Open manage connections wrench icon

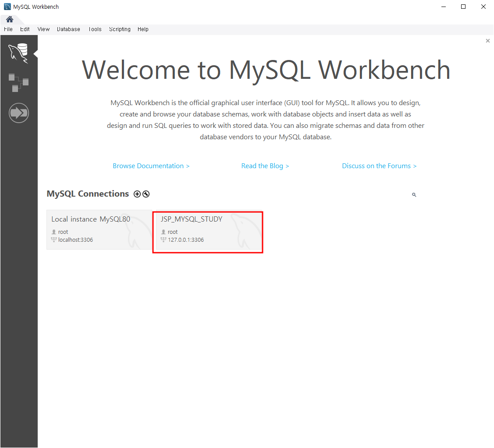pyautogui.click(x=146, y=194)
